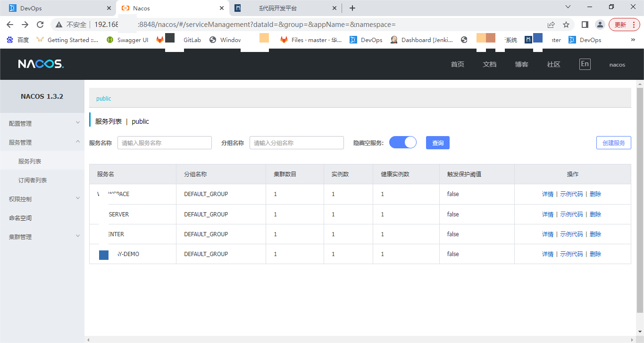644x343 pixels.
Task: Switch to the 代码开发平台 browser tab
Action: [x=286, y=8]
